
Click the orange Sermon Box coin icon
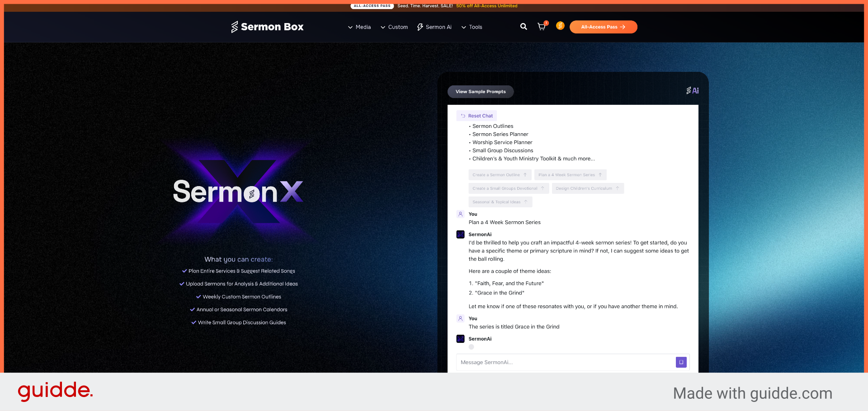560,26
